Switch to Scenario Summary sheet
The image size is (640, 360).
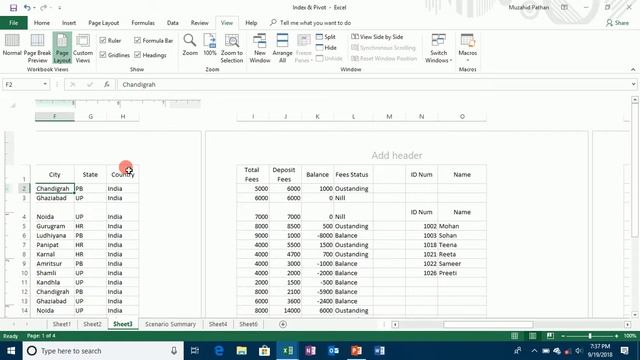pos(170,324)
